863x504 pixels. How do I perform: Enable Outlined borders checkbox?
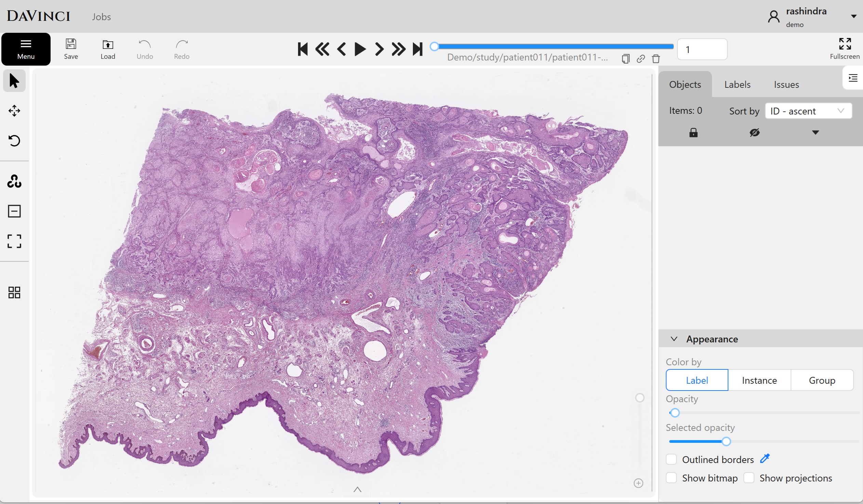(671, 460)
